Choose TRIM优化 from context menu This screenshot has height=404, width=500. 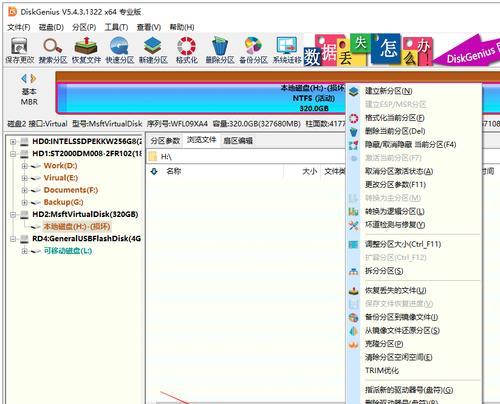pos(382,371)
